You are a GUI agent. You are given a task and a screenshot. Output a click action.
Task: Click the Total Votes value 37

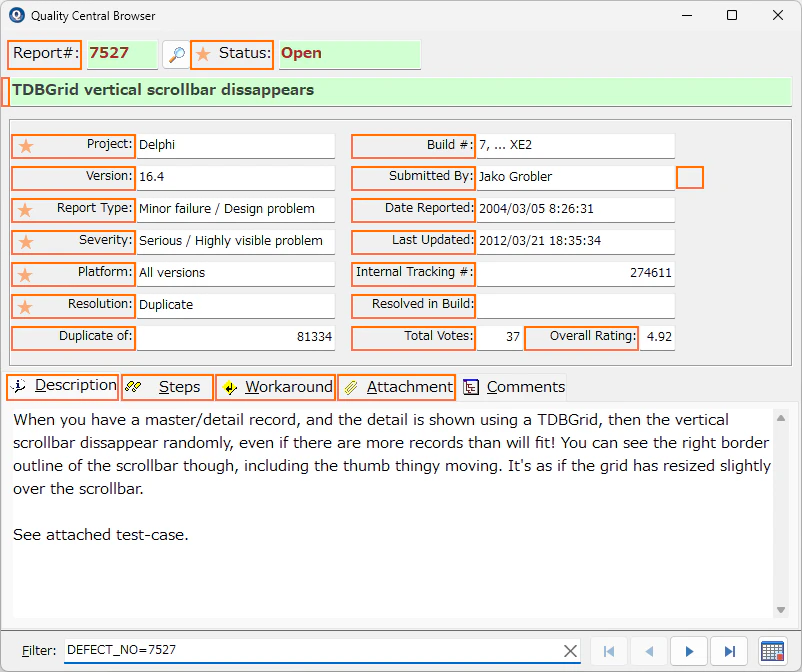click(x=500, y=338)
